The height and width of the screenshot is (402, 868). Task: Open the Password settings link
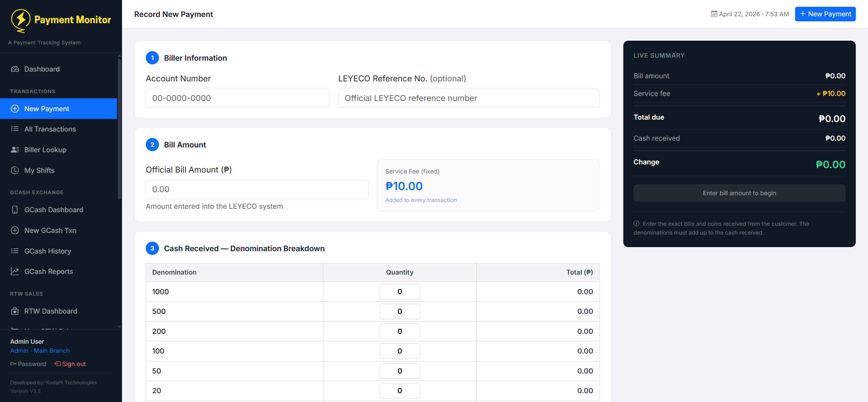point(32,364)
